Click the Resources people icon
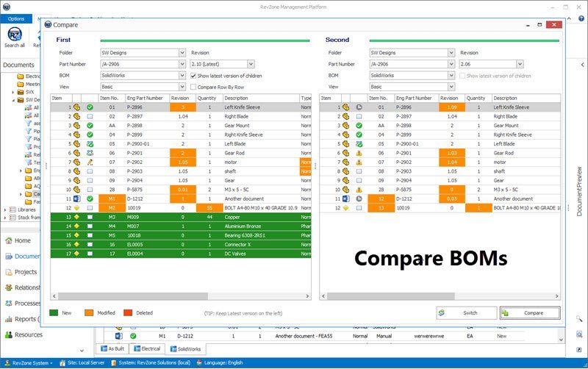Screen dimensions: 588x369 (9, 335)
